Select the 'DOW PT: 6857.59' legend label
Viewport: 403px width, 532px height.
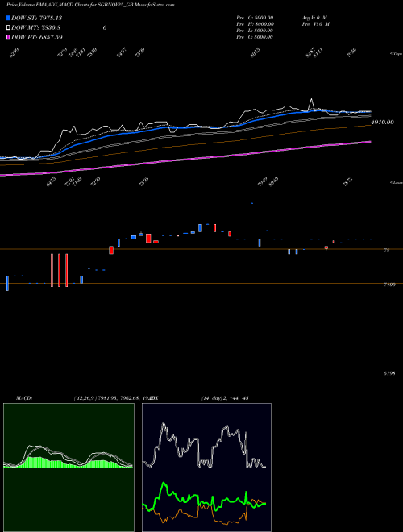coord(37,37)
